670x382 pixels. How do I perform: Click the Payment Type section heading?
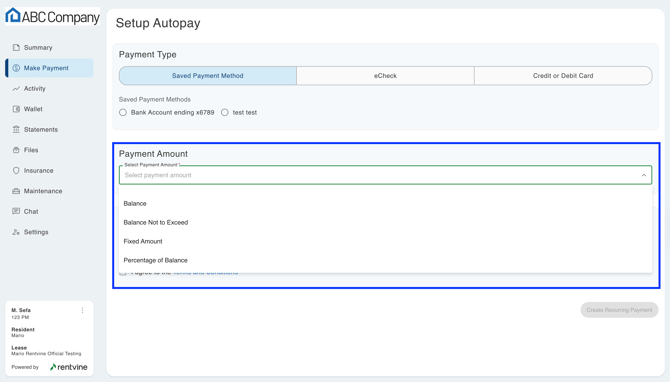pos(147,55)
